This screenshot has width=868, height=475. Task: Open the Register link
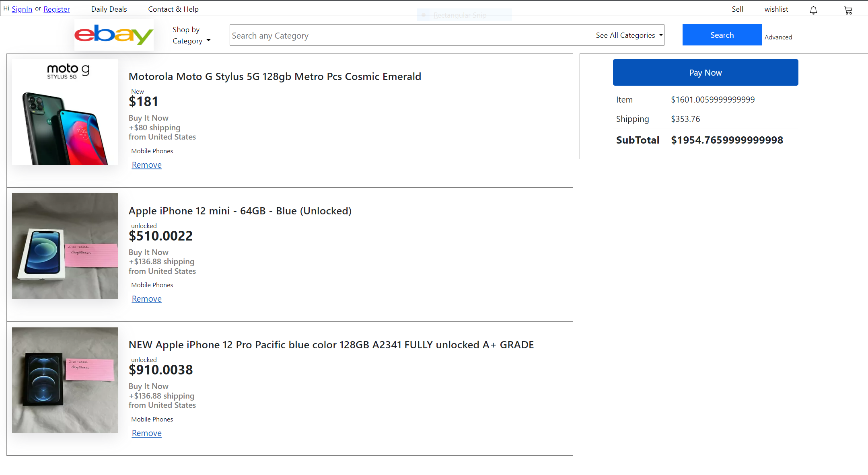[x=56, y=9]
